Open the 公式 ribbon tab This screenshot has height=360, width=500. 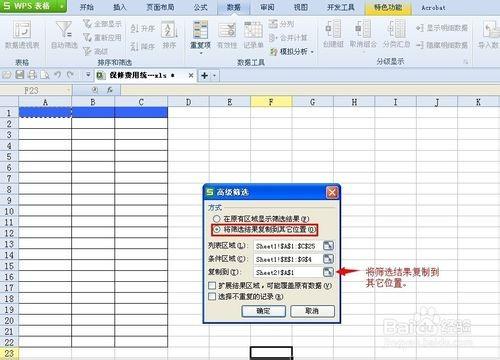[200, 7]
